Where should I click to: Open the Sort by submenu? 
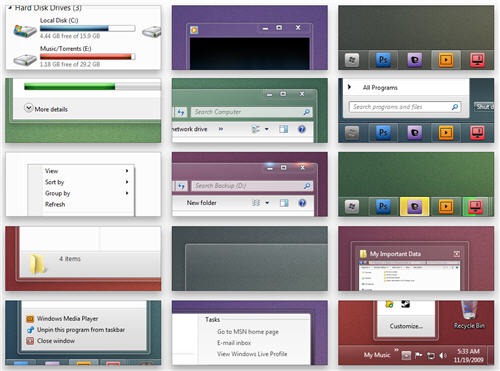coord(82,182)
